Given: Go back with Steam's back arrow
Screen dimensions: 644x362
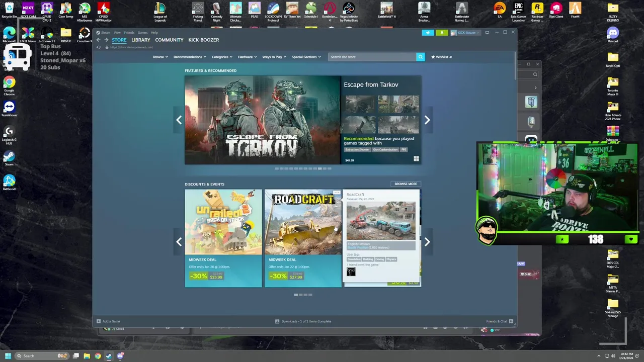Looking at the screenshot, I should [98, 40].
